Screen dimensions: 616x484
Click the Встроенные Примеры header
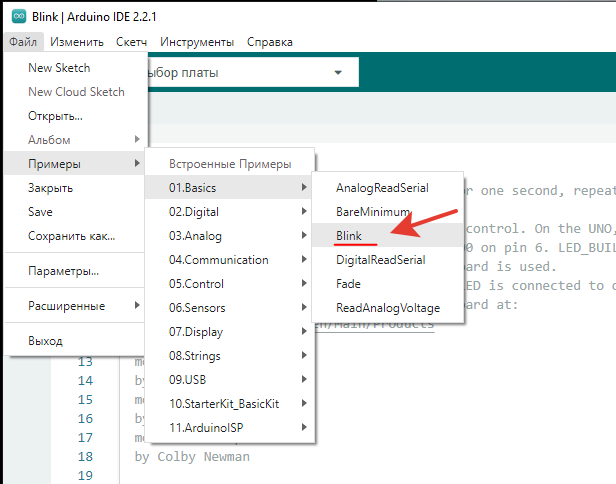click(230, 164)
